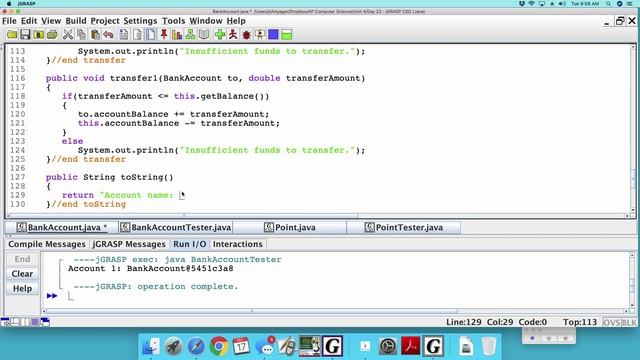640x360 pixels.
Task: Click the blue square toolbar icon
Action: [x=273, y=35]
